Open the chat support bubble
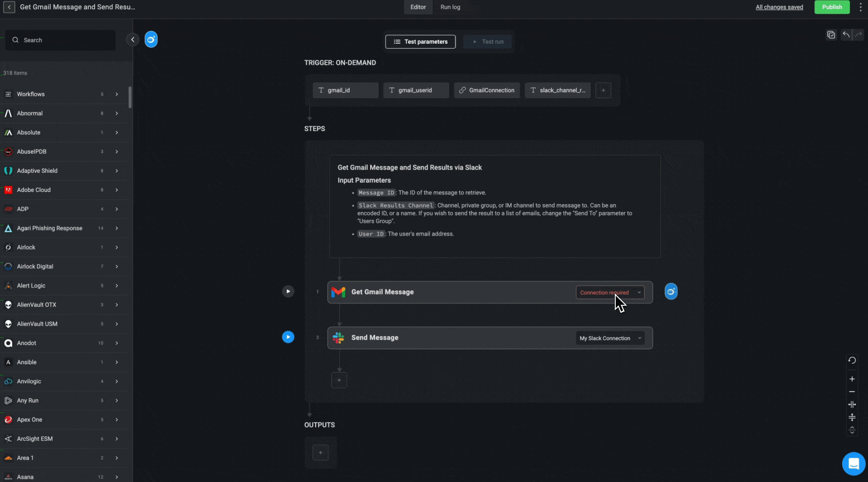This screenshot has width=868, height=482. coord(853,464)
